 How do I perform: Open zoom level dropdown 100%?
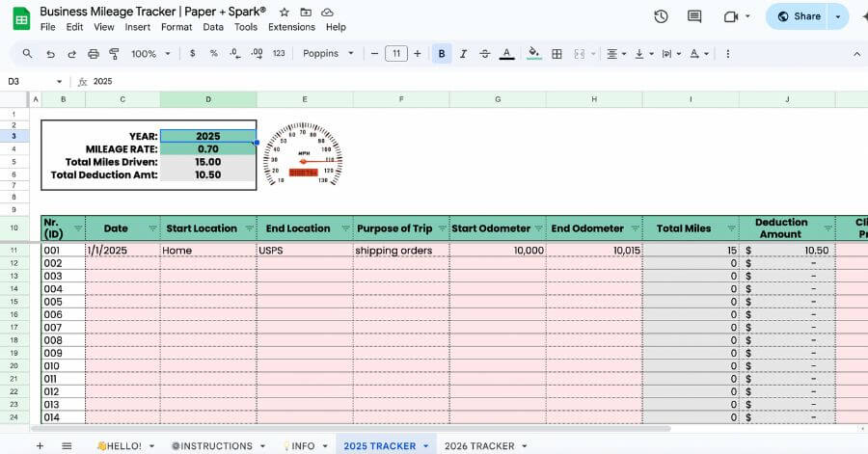click(x=150, y=54)
